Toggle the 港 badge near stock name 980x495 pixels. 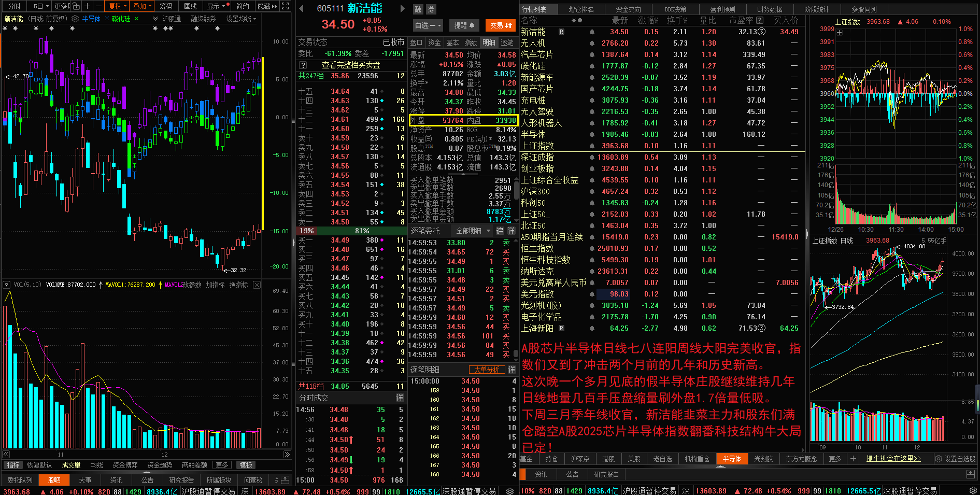click(x=431, y=9)
